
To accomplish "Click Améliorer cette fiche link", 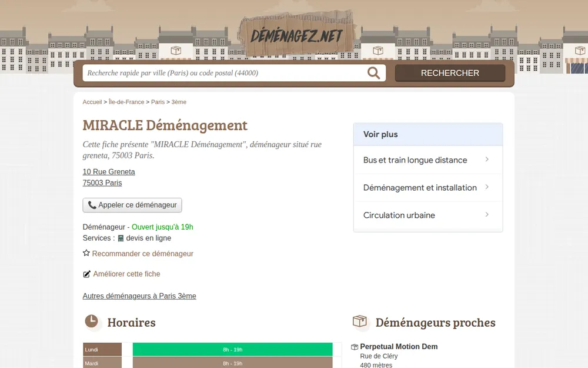I will point(127,274).
